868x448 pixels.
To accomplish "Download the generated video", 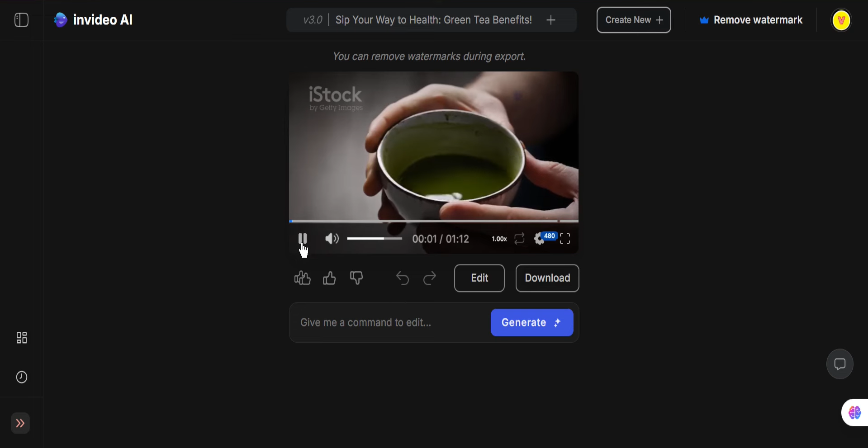I will (547, 278).
